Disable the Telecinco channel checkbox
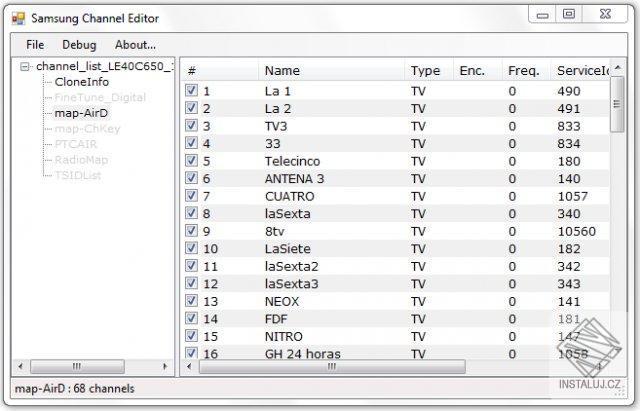 pyautogui.click(x=191, y=160)
